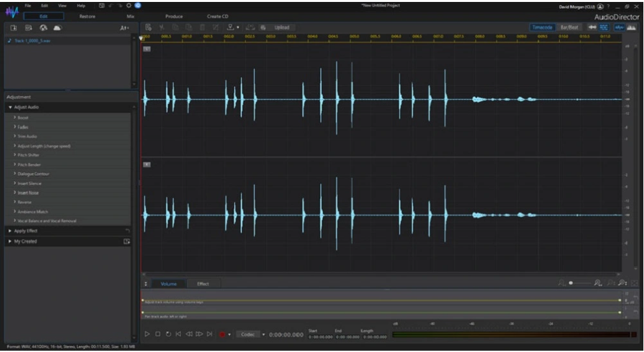Expand the Dialogue Contour adjustment
The width and height of the screenshot is (644, 352).
pyautogui.click(x=67, y=174)
